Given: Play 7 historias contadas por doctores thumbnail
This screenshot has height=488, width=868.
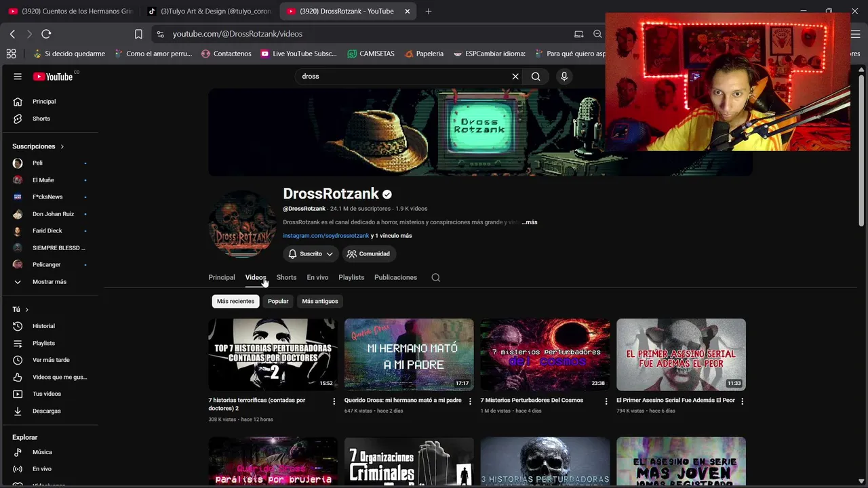Looking at the screenshot, I should pos(273,354).
